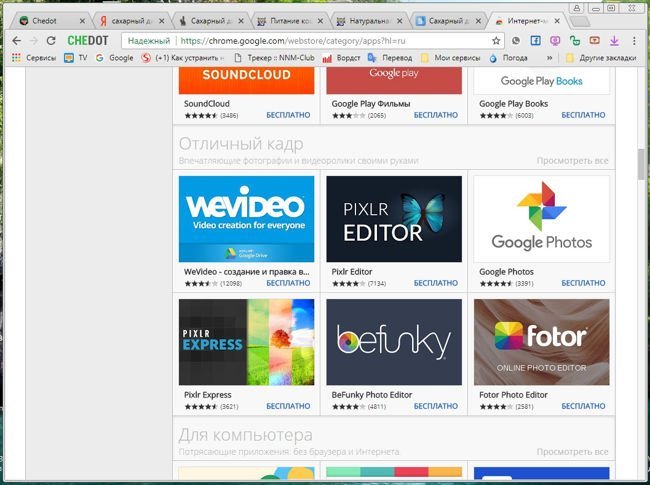The width and height of the screenshot is (650, 485).
Task: Close the Chedot tab
Action: (x=82, y=21)
